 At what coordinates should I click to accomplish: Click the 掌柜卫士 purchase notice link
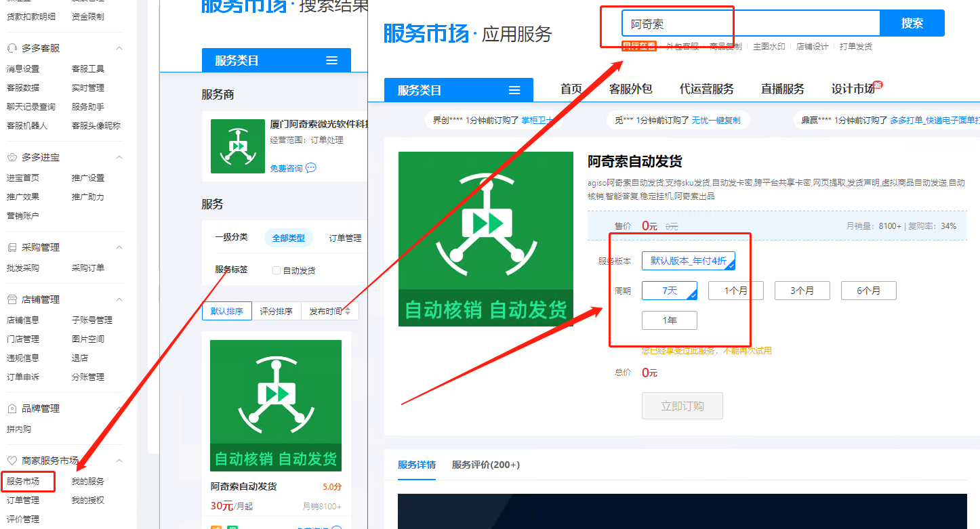[537, 120]
